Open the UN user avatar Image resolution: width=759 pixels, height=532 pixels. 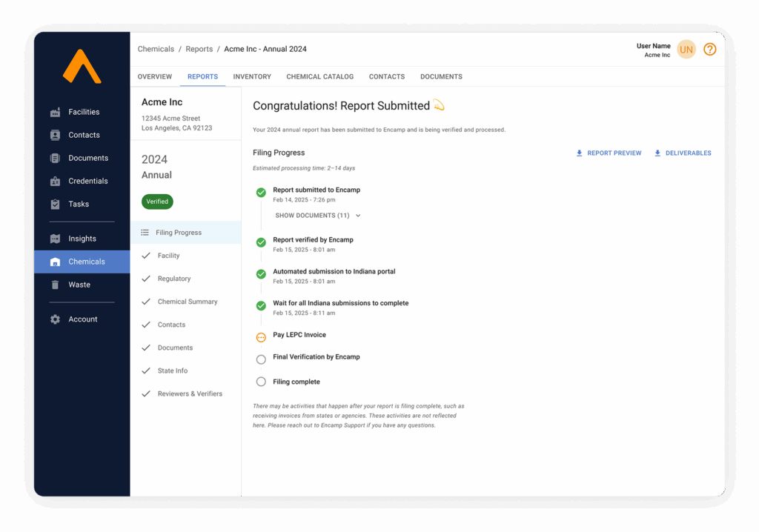[x=686, y=50]
